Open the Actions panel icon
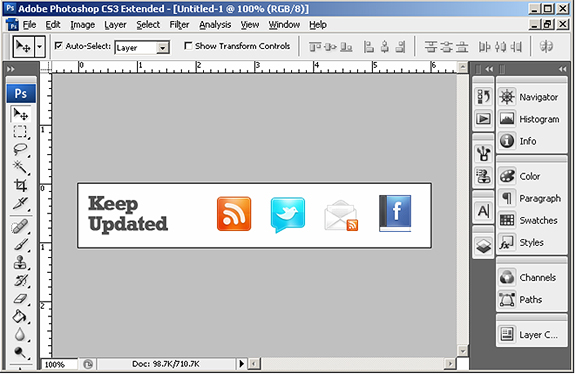This screenshot has height=374, width=576. click(x=483, y=118)
